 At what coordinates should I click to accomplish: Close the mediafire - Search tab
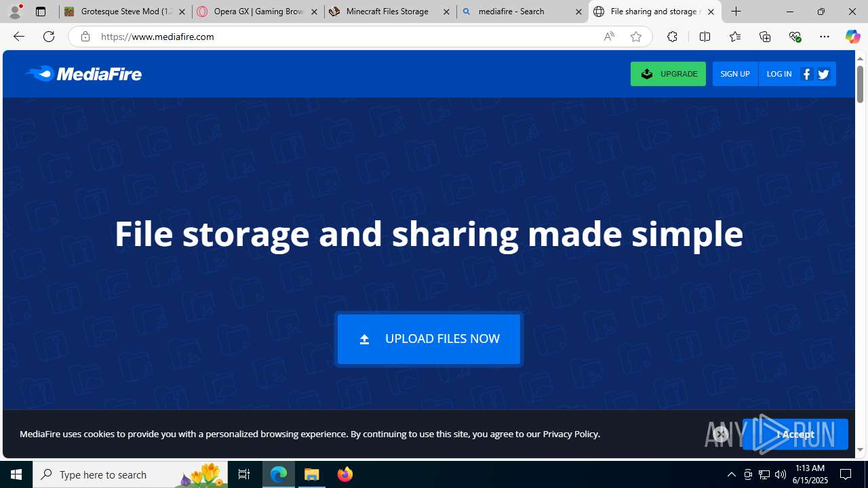click(x=578, y=12)
